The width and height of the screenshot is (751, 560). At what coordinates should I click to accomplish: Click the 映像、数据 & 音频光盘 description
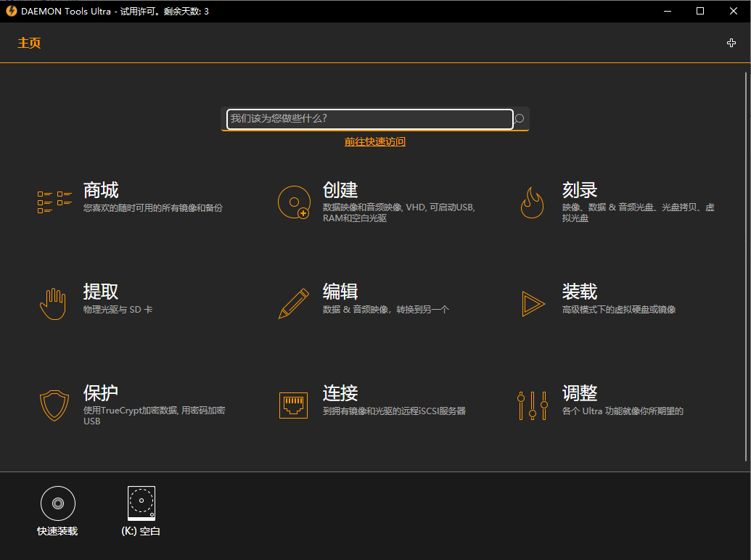[639, 213]
